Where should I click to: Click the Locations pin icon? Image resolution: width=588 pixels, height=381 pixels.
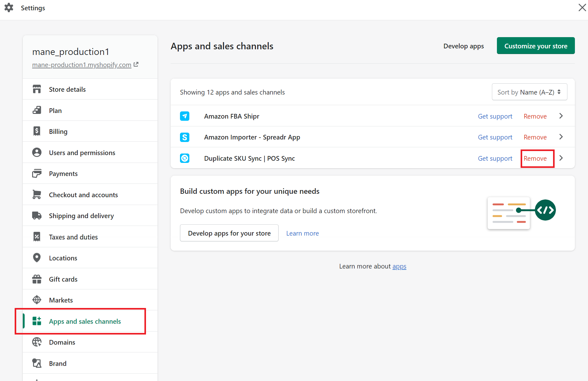tap(37, 258)
